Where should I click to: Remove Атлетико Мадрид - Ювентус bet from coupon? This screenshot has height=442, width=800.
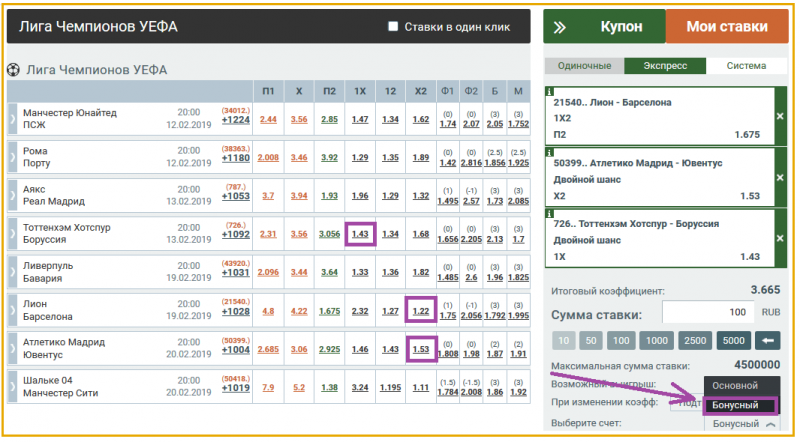pos(780,178)
